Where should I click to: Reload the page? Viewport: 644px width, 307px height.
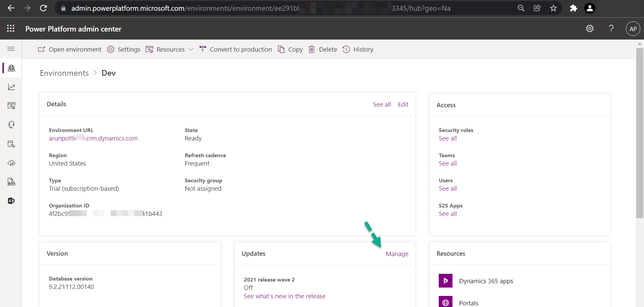[x=43, y=8]
